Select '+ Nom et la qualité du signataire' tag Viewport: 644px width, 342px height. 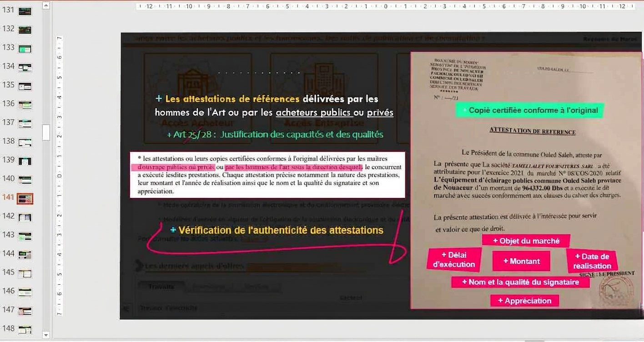point(520,282)
